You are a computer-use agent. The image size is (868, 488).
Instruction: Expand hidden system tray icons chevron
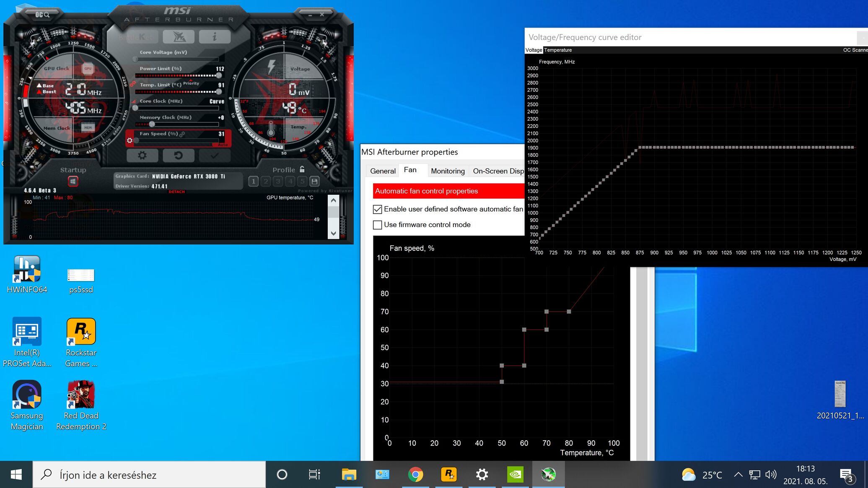pyautogui.click(x=738, y=474)
